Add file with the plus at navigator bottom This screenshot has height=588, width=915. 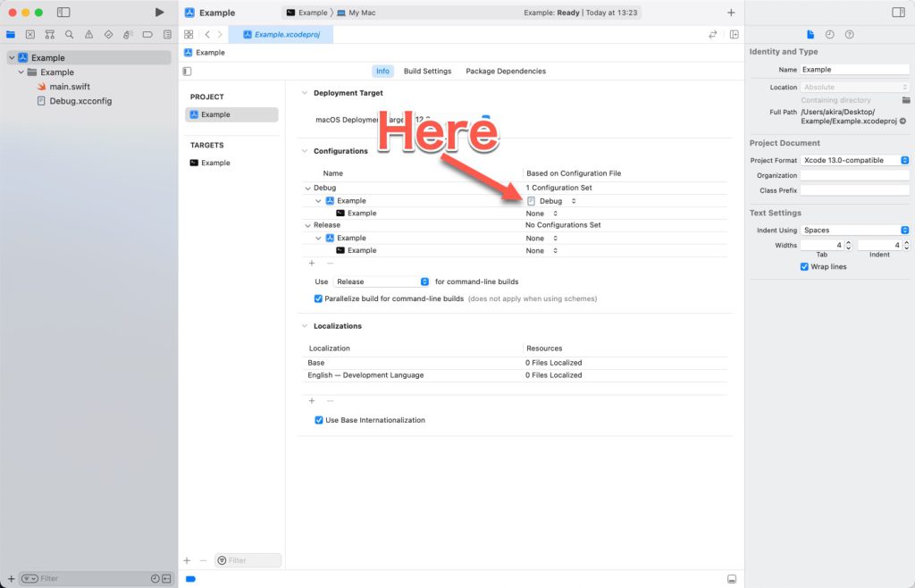(11, 579)
